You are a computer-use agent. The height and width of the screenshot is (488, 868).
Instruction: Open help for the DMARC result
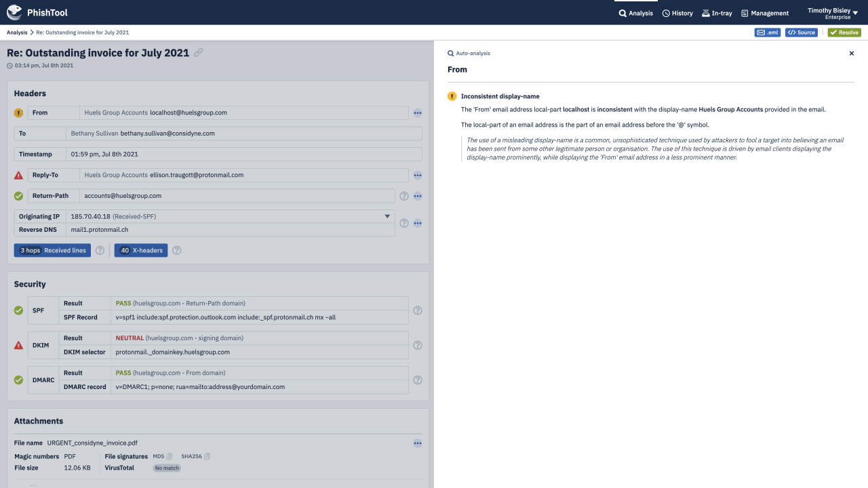tap(418, 380)
